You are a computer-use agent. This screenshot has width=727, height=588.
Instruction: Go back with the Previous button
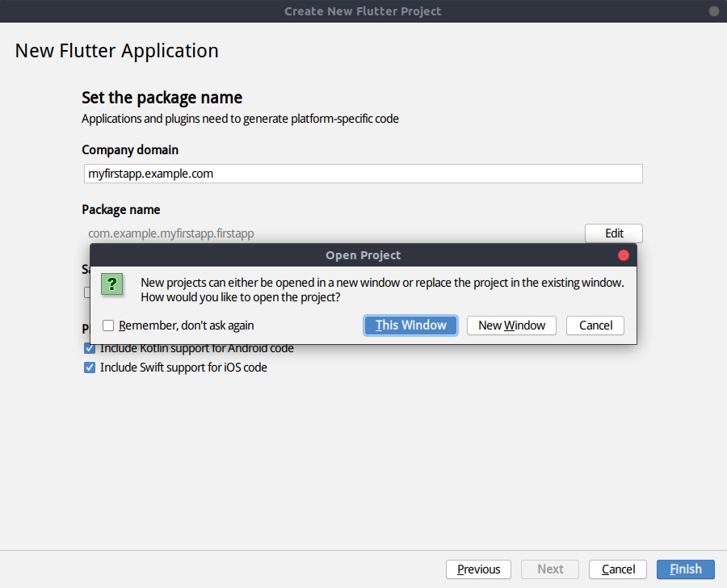click(x=478, y=569)
